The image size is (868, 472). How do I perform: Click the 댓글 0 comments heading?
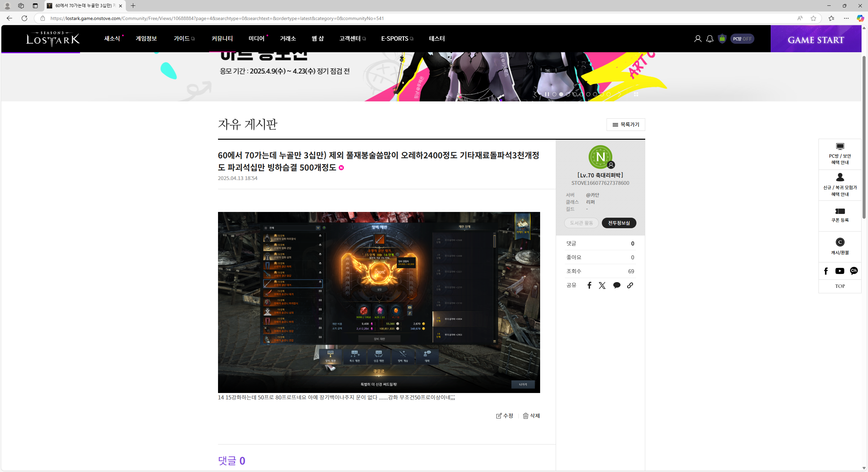click(232, 460)
